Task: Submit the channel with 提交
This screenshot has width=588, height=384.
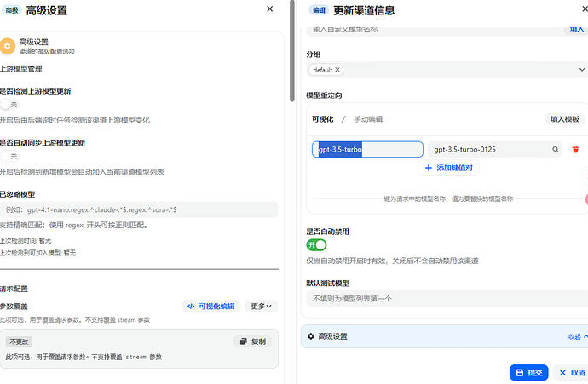Action: [528, 372]
